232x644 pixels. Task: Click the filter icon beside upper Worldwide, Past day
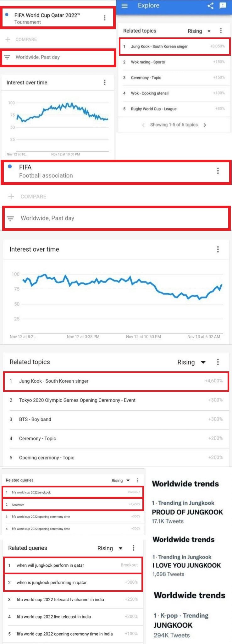pos(7,57)
